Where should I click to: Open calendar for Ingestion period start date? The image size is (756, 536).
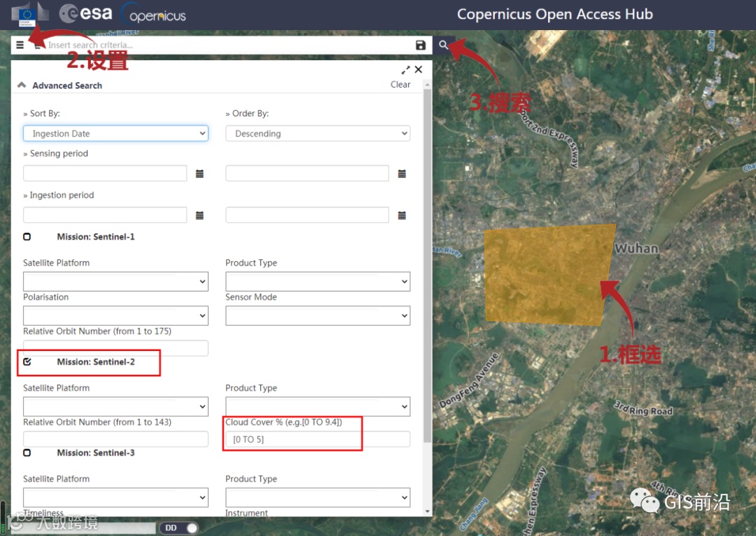[x=199, y=215]
